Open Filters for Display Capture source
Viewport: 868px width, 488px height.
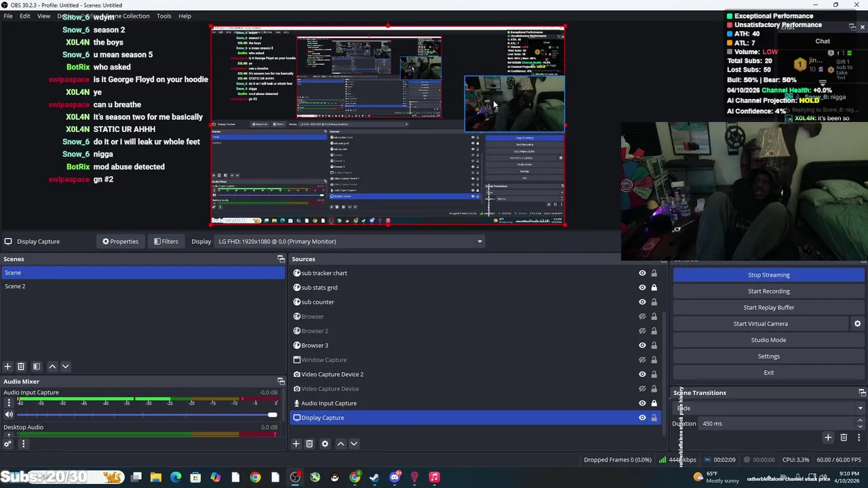click(165, 241)
